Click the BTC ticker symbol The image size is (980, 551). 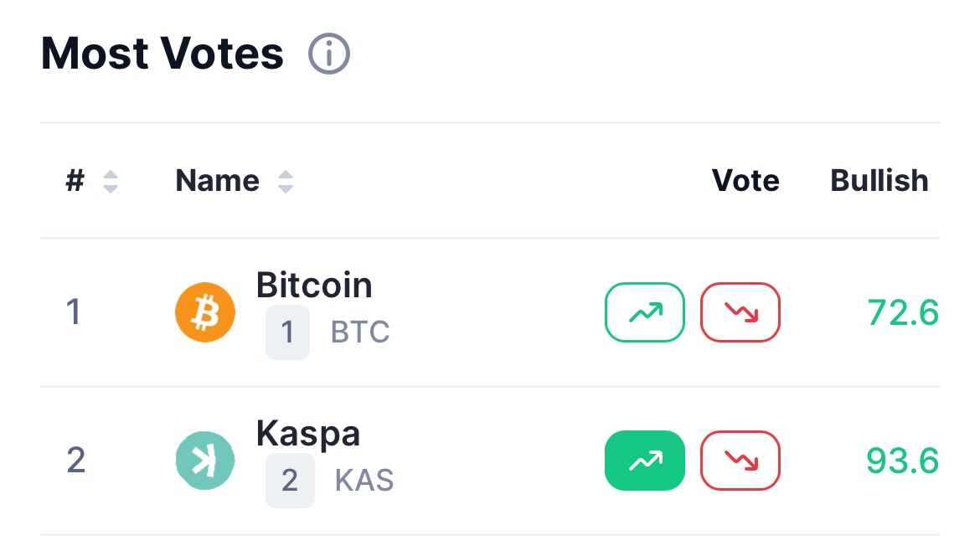point(360,332)
